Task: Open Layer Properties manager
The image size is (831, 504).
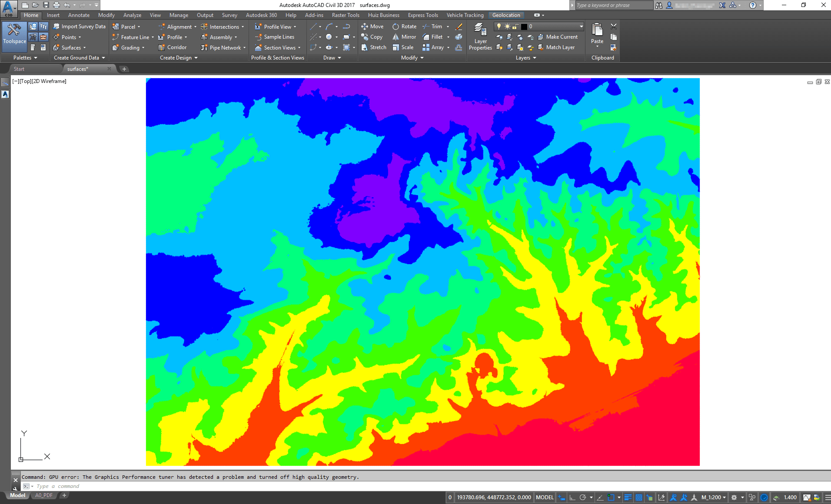Action: [x=480, y=37]
